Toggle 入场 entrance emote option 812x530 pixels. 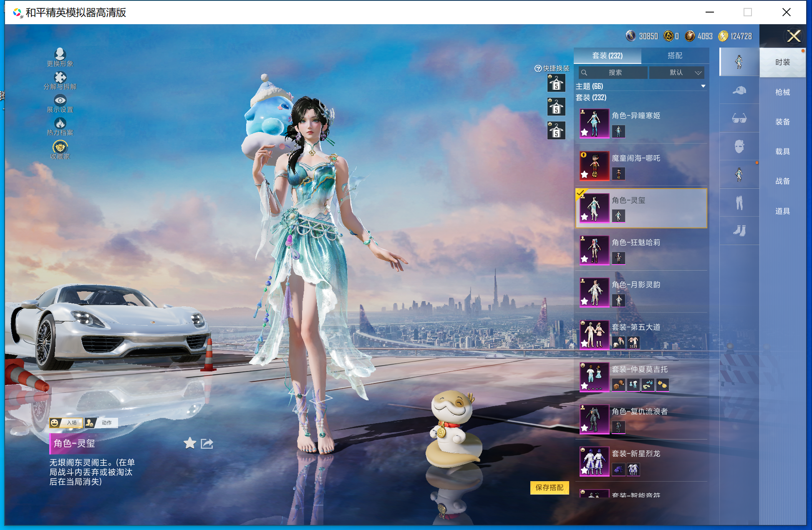[x=66, y=423]
